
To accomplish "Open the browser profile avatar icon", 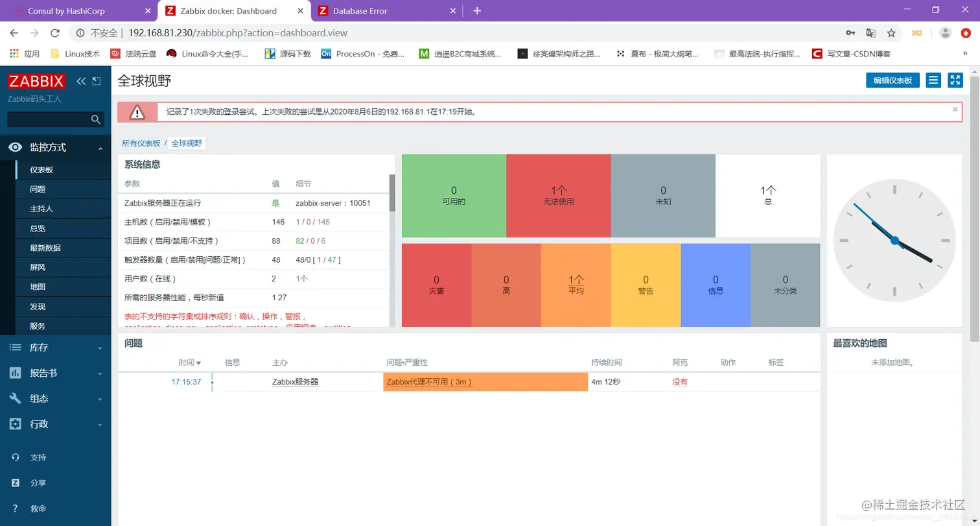I will point(946,33).
